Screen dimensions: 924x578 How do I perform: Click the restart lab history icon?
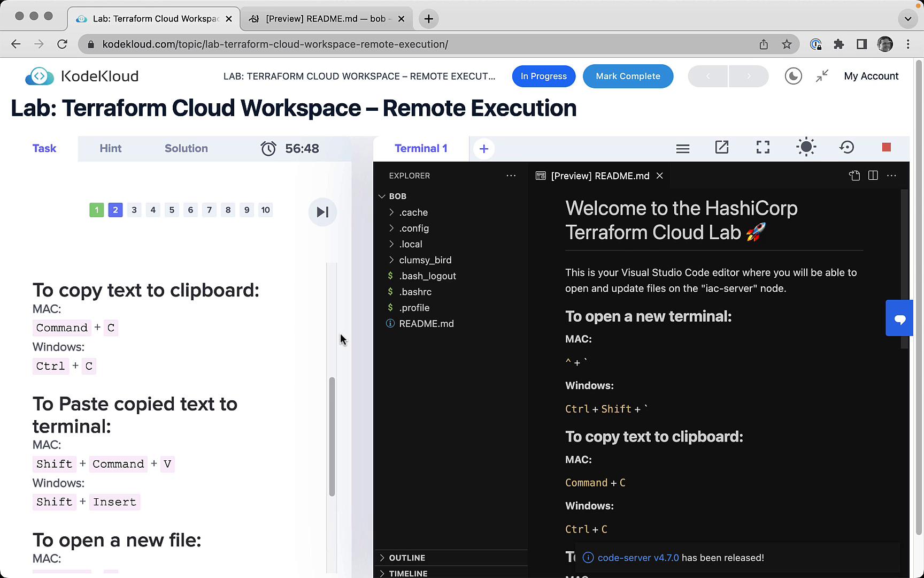(847, 147)
